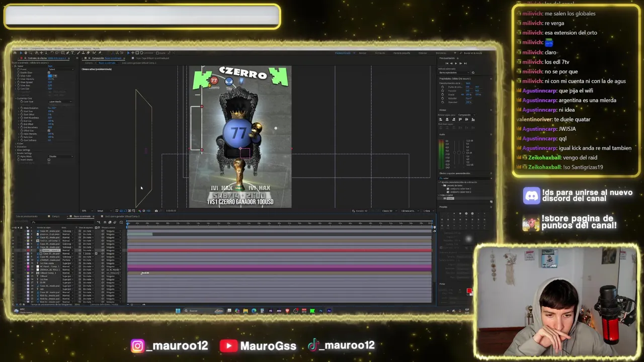Select the Zoom magnifier tool

[x=30, y=53]
